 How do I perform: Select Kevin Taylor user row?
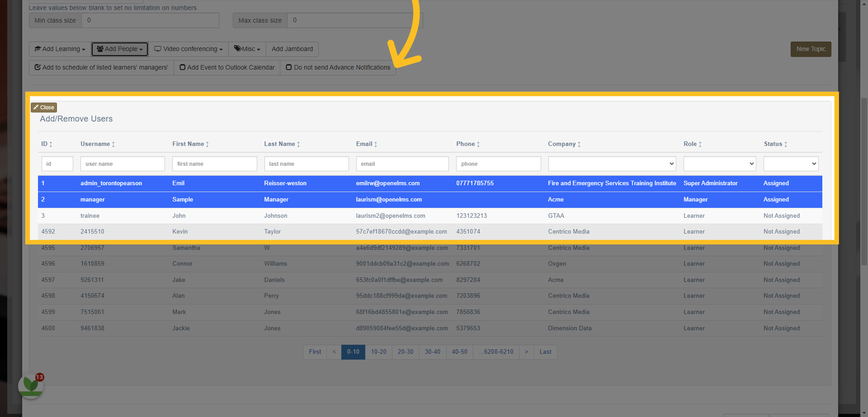point(430,232)
